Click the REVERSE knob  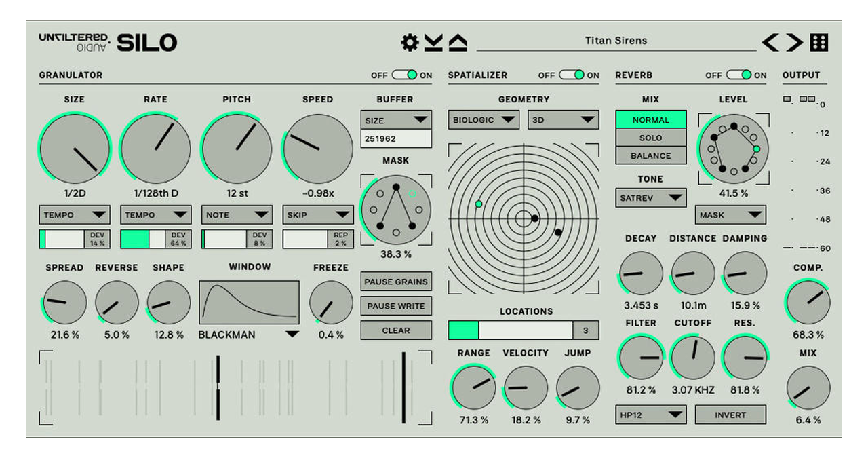pos(117,303)
